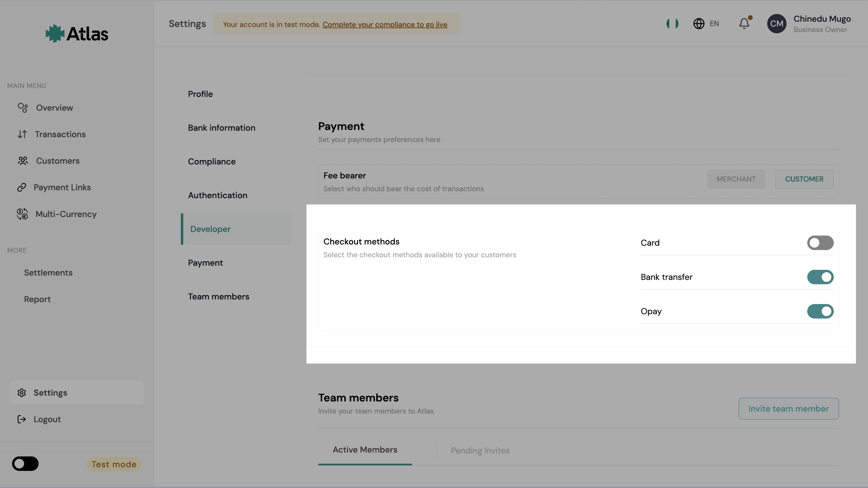
Task: Click the Transactions arrows icon
Action: tap(22, 134)
